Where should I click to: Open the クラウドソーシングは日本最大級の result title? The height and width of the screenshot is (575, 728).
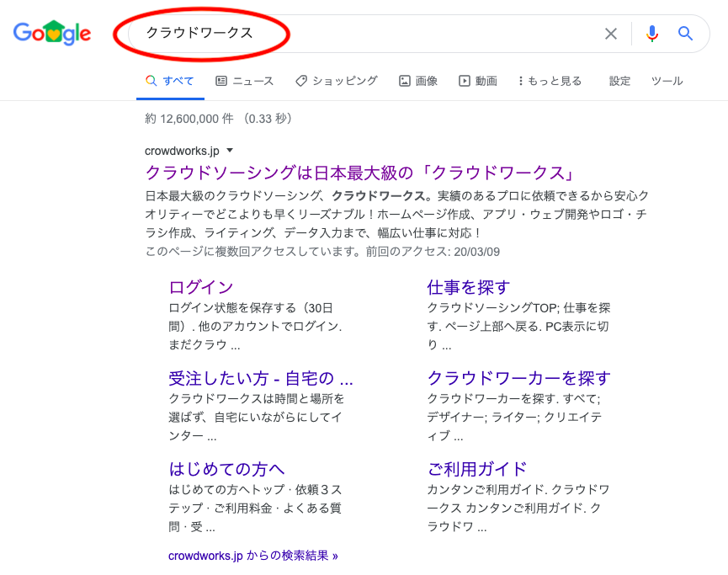coord(360,173)
